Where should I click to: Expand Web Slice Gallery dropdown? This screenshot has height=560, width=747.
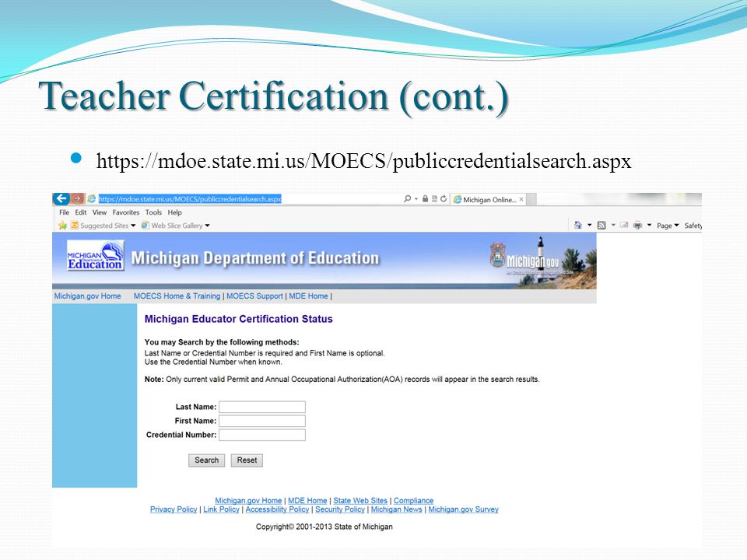(x=208, y=226)
